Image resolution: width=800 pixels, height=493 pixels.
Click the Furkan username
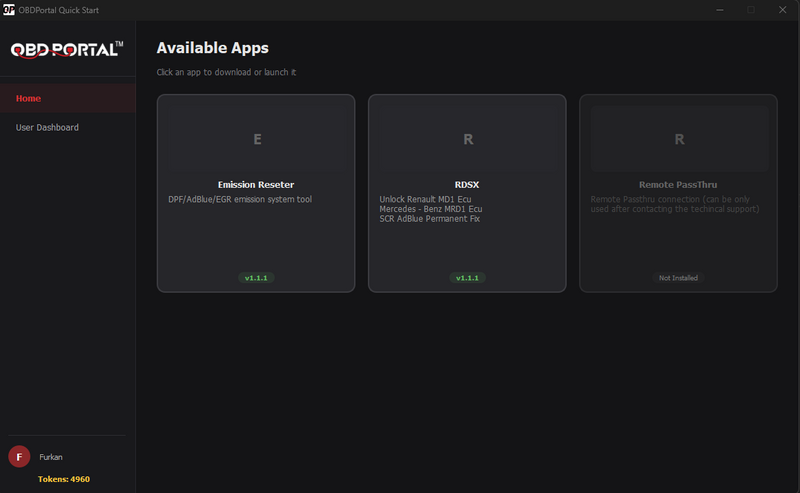coord(51,457)
